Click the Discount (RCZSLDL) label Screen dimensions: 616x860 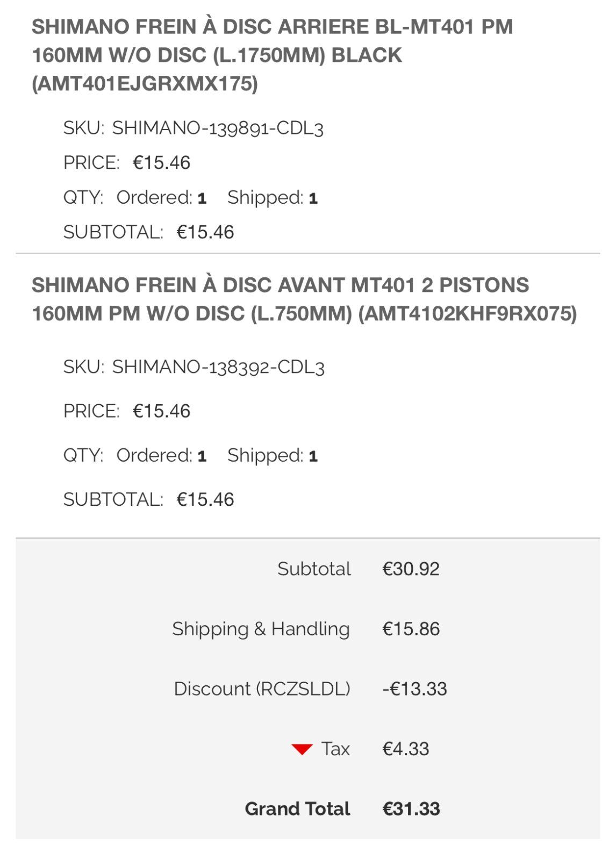[262, 689]
